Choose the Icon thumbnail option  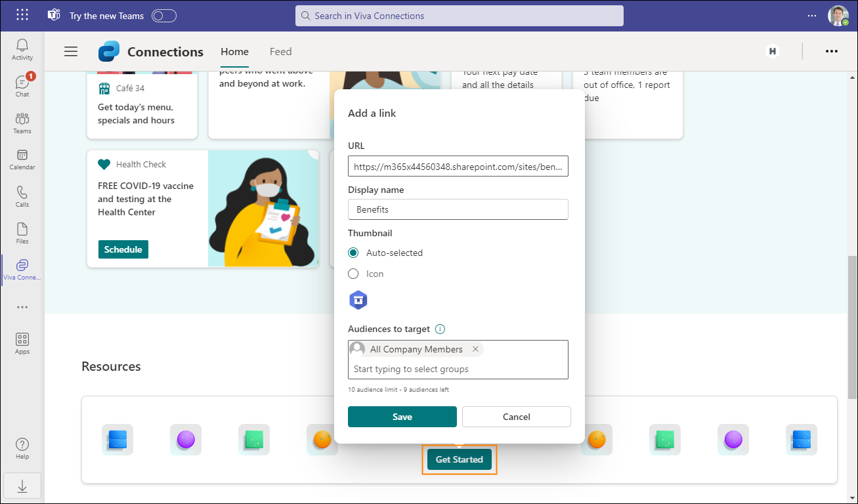coord(353,274)
